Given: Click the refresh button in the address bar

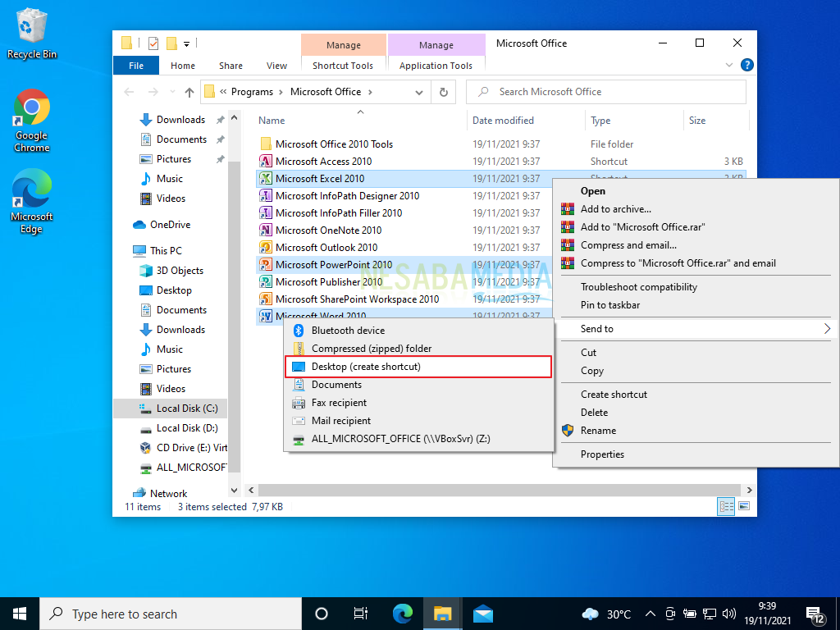Looking at the screenshot, I should pos(443,92).
